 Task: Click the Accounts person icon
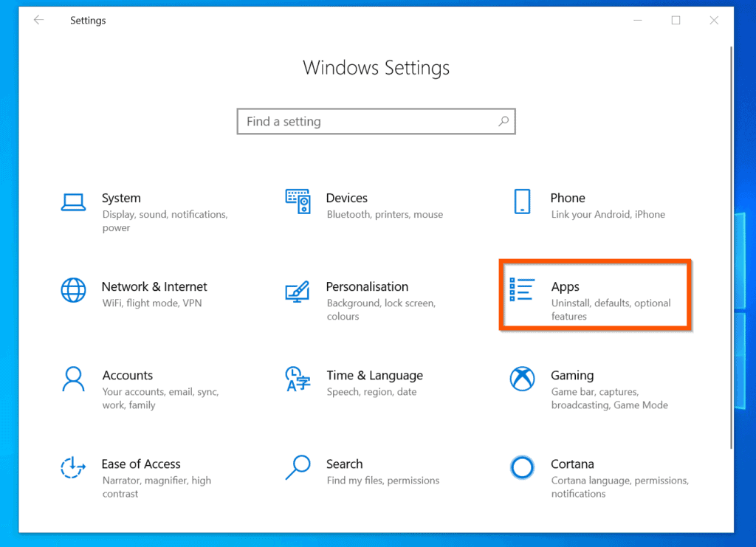point(73,379)
